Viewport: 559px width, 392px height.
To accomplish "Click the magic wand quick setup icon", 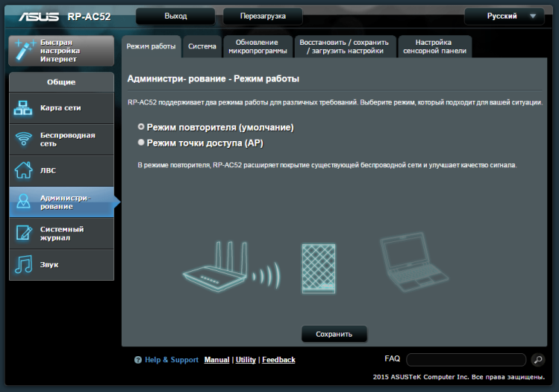I will click(x=25, y=50).
